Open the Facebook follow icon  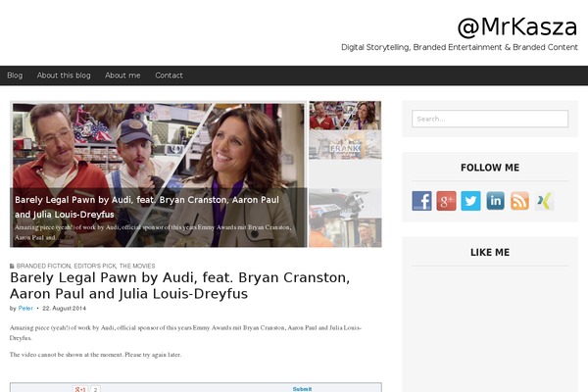tap(421, 201)
